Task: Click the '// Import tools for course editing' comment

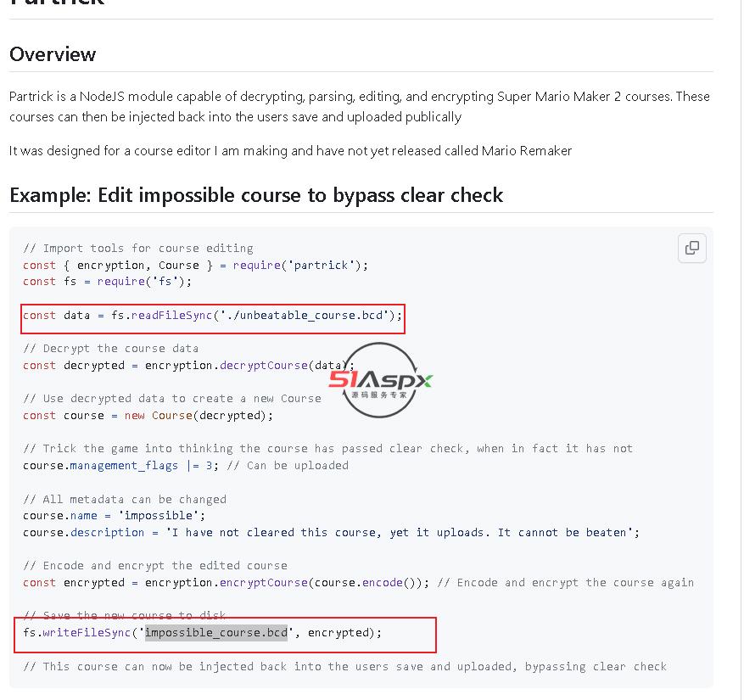Action: [x=138, y=249]
